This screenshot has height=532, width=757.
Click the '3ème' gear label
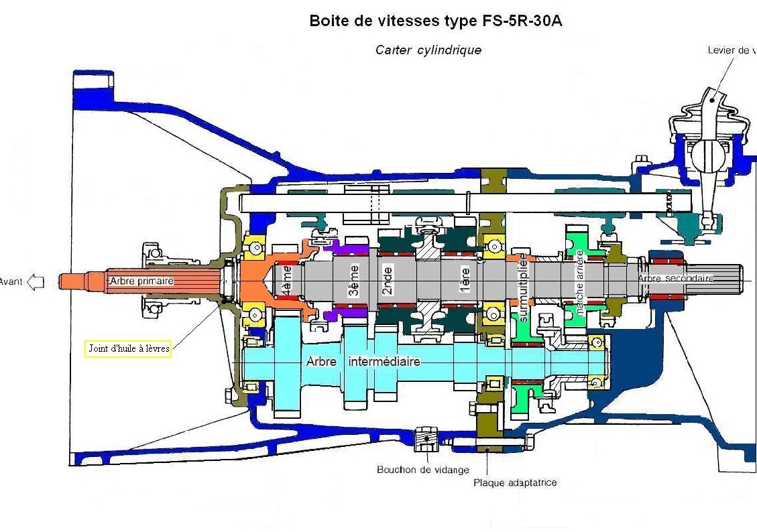click(354, 280)
